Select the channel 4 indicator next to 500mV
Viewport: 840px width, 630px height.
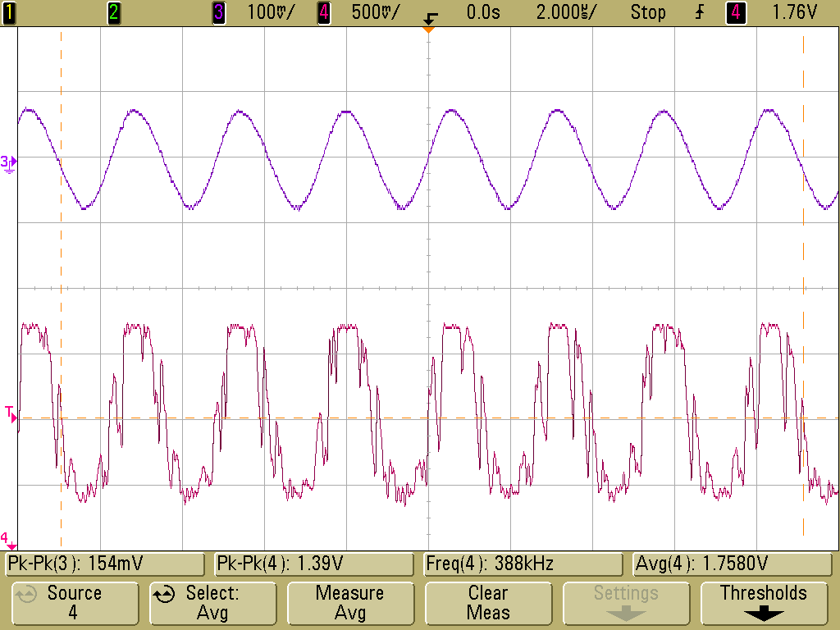tap(323, 12)
